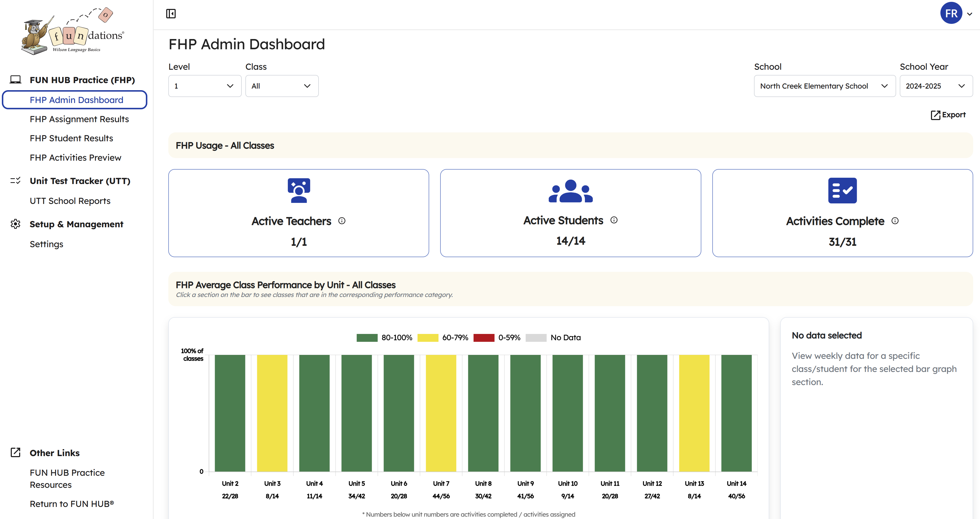Click the green Unit 11 bar
This screenshot has width=980, height=519.
(610, 413)
